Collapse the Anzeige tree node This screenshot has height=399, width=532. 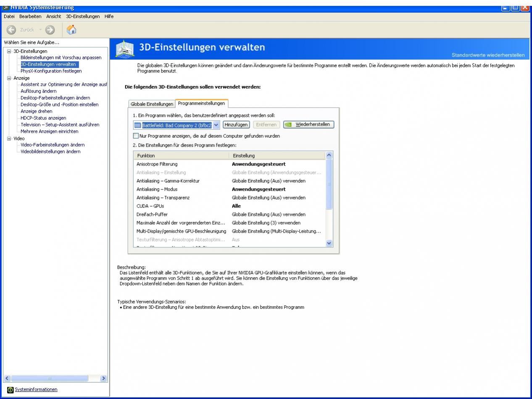click(10, 78)
